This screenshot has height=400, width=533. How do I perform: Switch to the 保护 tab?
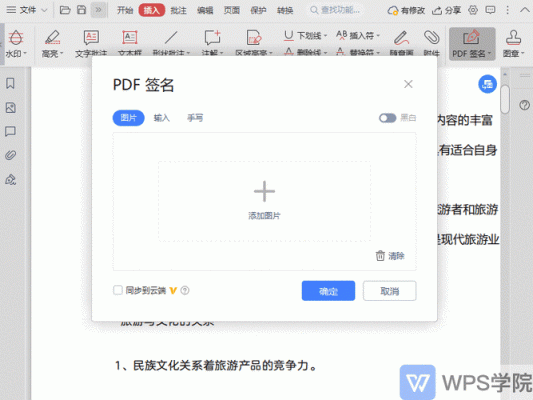[258, 10]
